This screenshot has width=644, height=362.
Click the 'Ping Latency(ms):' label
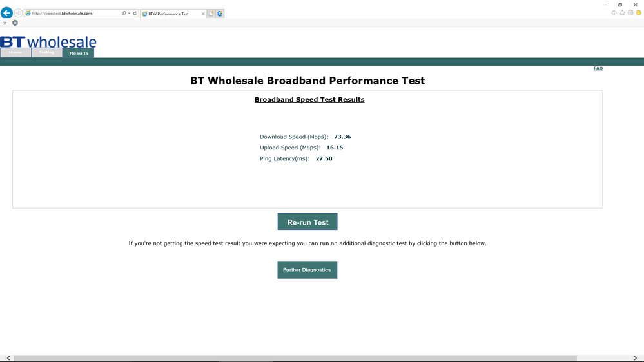[x=285, y=159]
